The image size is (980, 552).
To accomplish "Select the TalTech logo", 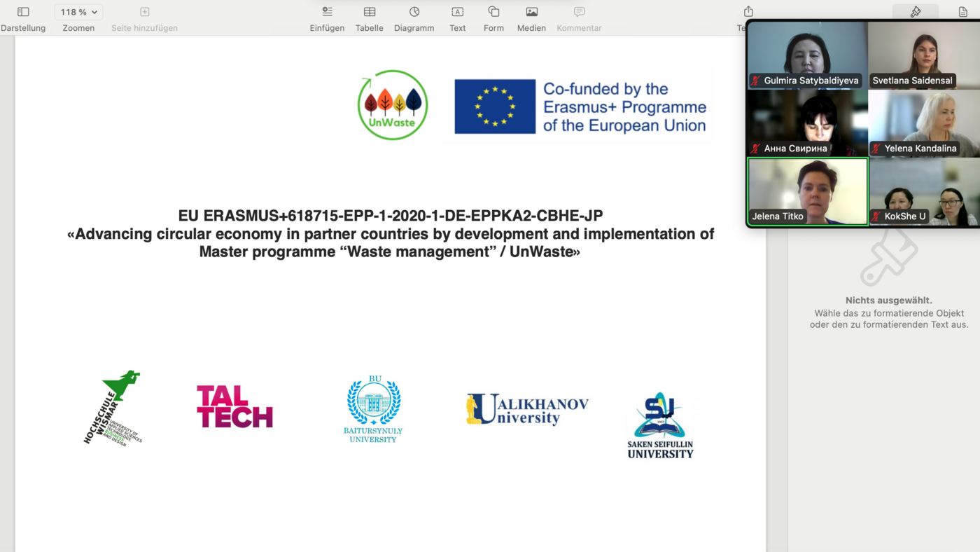I will point(234,406).
